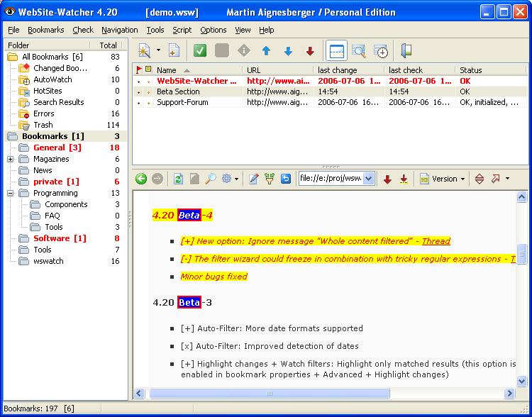The image size is (532, 417).
Task: Open the Thread link in Beta-4 list
Action: pos(436,241)
